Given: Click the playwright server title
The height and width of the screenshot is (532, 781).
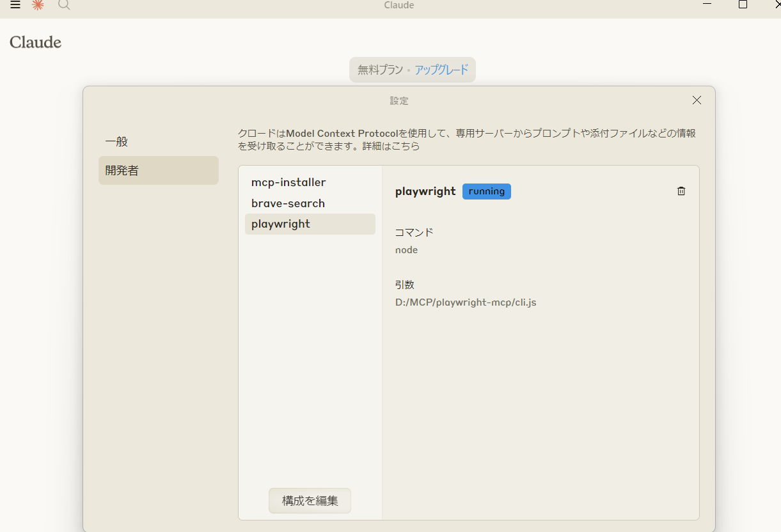Looking at the screenshot, I should 425,191.
